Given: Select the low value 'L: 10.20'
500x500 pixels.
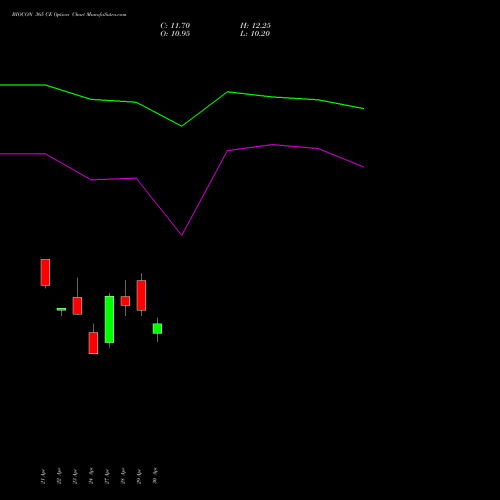Looking at the screenshot, I should pos(255,34).
